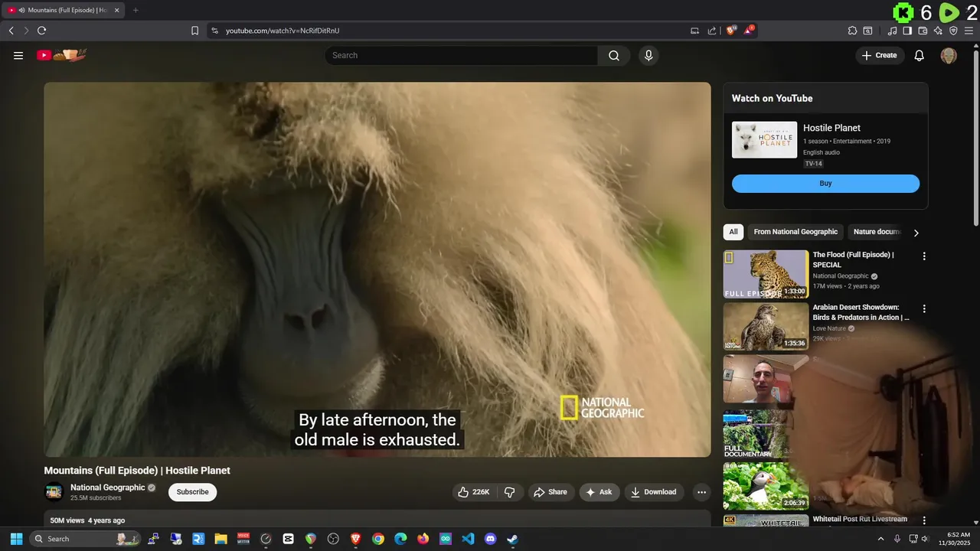Open Hostile Planet show title link
The height and width of the screenshot is (551, 980).
pos(831,128)
